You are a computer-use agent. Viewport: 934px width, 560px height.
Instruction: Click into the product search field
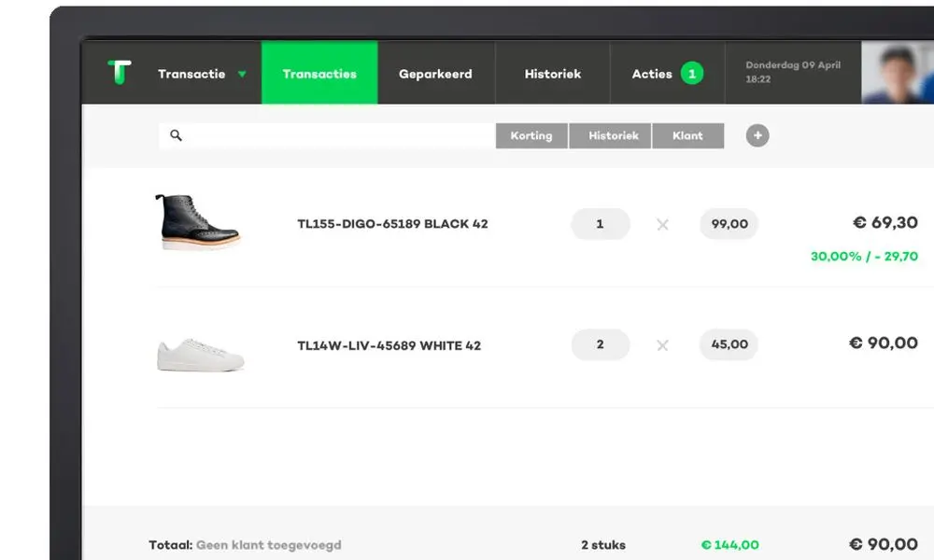pos(336,135)
